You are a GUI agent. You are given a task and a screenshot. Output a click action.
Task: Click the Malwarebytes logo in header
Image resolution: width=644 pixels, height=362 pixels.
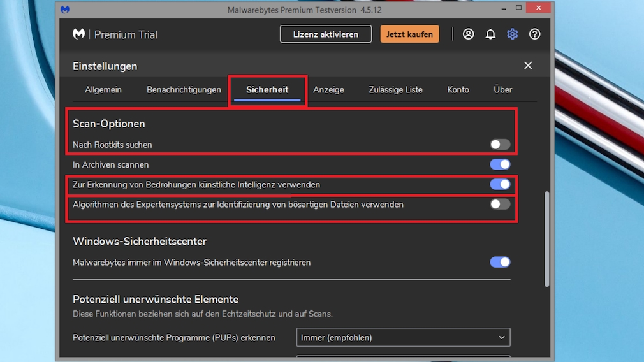[x=78, y=34]
